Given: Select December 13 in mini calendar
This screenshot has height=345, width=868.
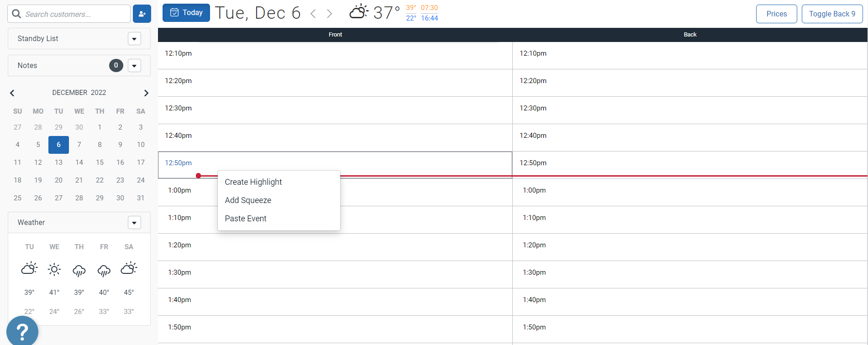Looking at the screenshot, I should 58,162.
